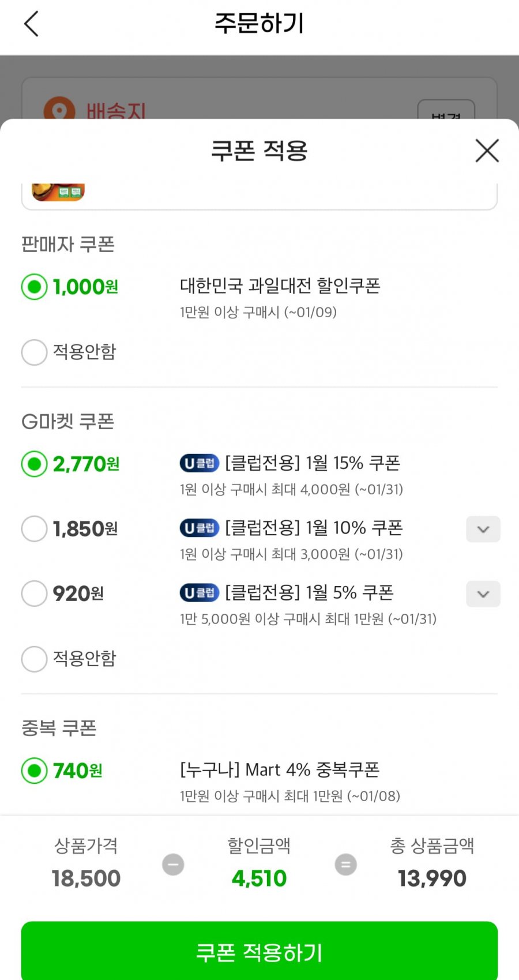This screenshot has width=519, height=980.
Task: Tap the equals circle icon in summary
Action: 346,865
